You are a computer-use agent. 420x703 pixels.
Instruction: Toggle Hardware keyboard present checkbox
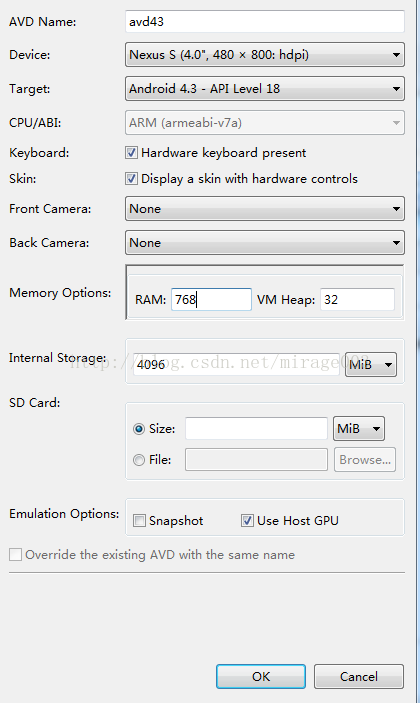click(131, 153)
